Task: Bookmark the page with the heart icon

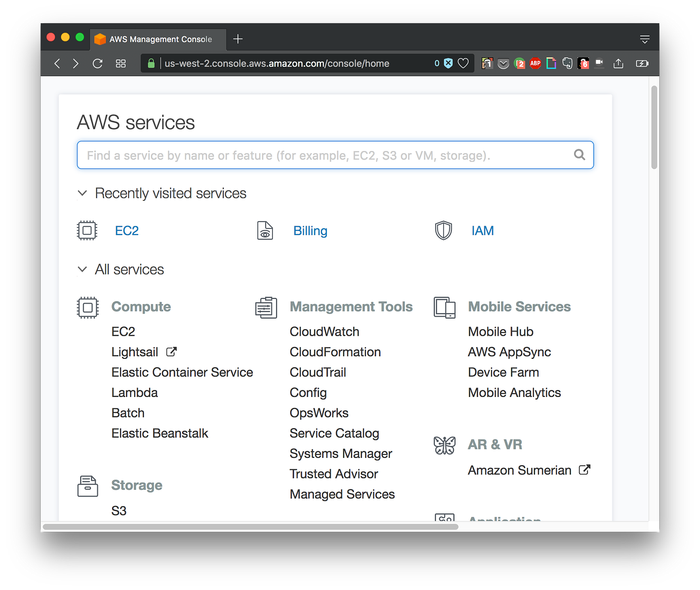Action: point(463,63)
